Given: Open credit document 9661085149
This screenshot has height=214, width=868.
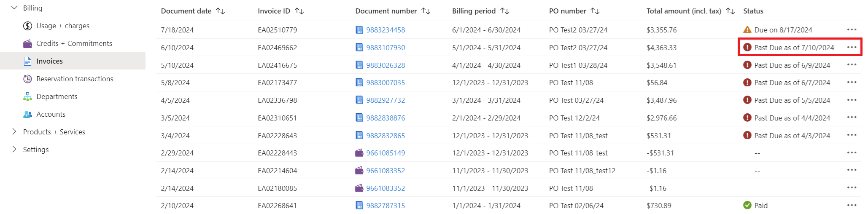Looking at the screenshot, I should (x=385, y=153).
